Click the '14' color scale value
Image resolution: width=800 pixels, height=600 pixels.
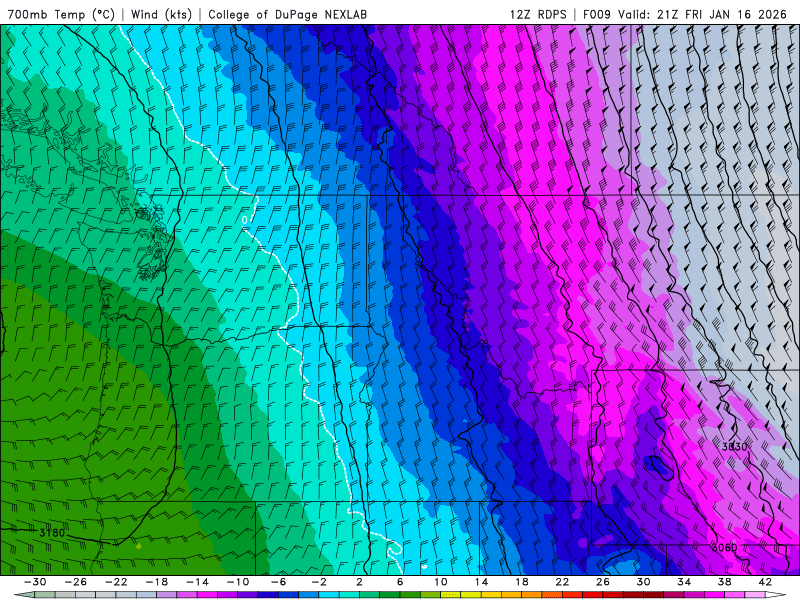481,582
